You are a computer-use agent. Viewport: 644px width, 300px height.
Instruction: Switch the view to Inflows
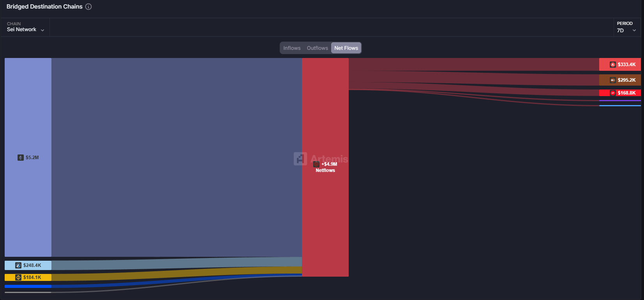pyautogui.click(x=292, y=48)
